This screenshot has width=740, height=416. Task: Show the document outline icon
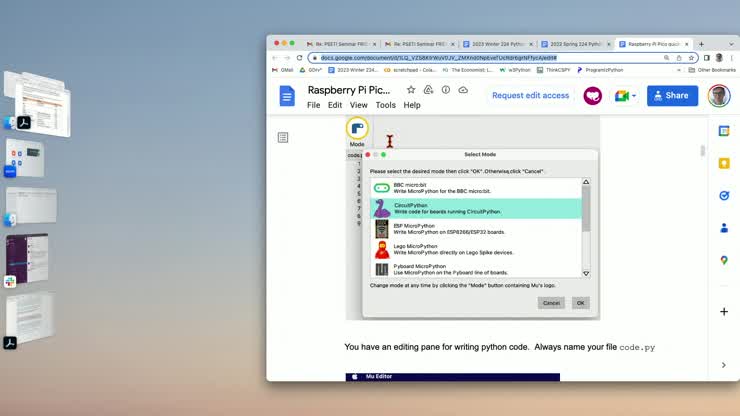283,138
